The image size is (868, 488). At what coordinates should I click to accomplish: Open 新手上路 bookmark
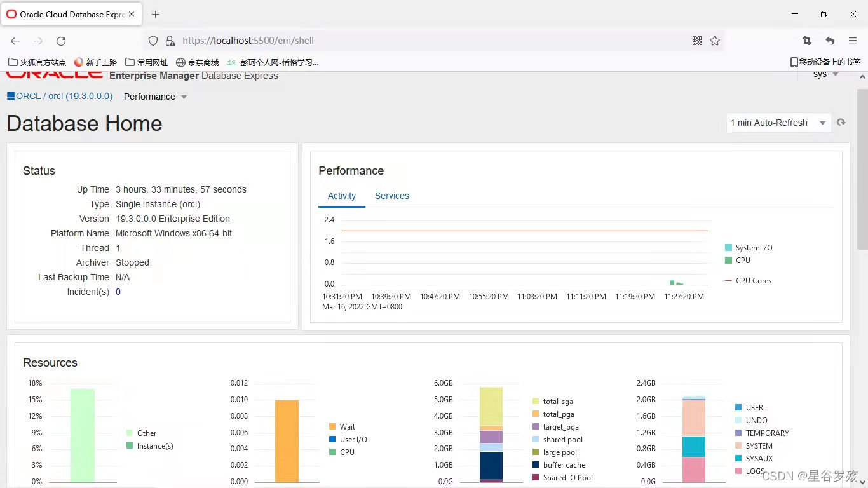pos(96,62)
